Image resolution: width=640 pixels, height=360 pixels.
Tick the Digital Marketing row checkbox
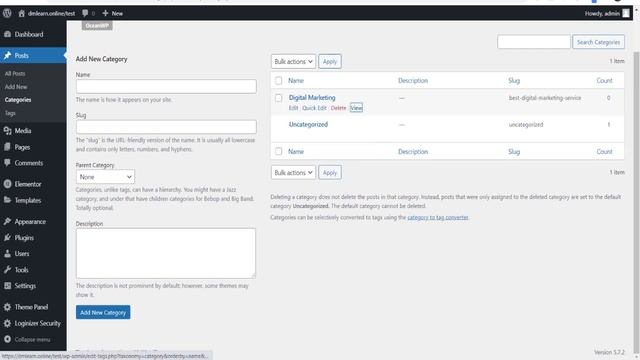pos(278,98)
